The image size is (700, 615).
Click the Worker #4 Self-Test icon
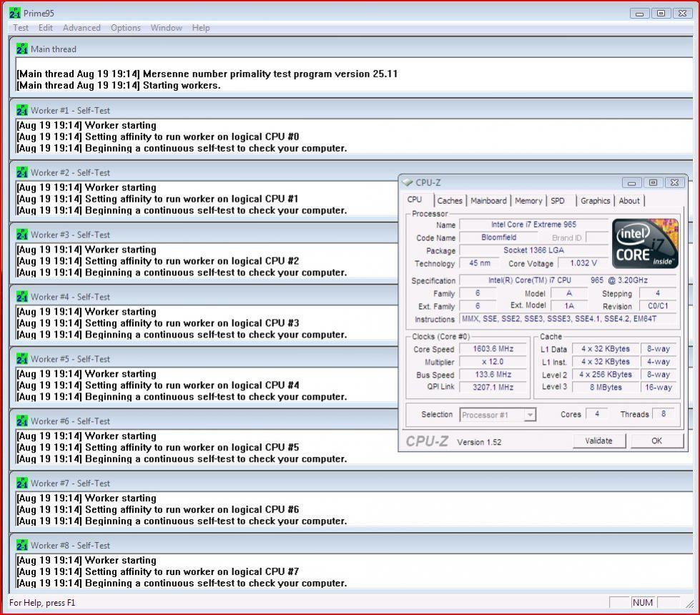pos(22,296)
